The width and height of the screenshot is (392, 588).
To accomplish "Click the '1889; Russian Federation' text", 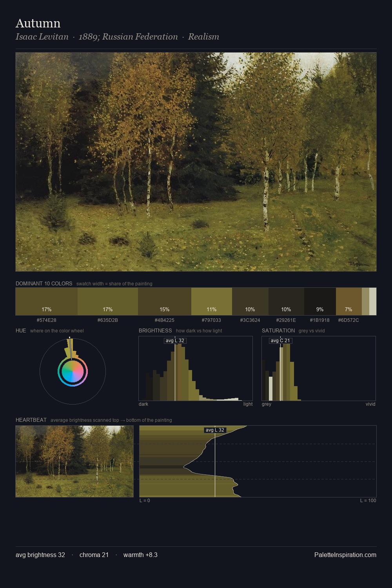I will point(128,37).
